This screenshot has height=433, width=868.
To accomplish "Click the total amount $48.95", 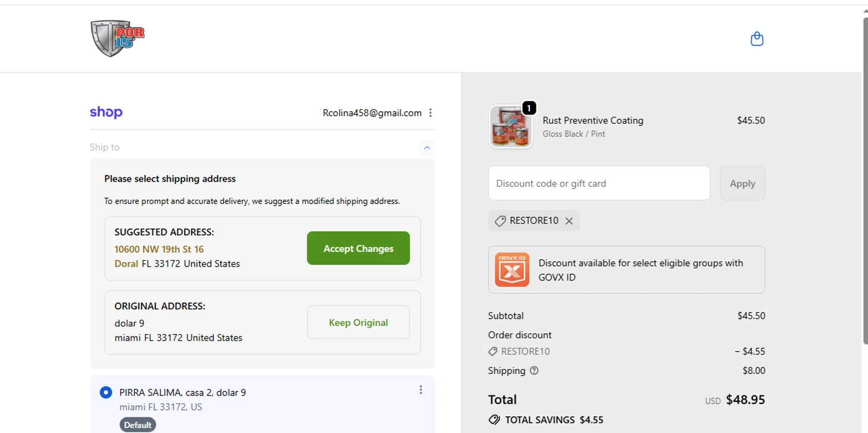I will pos(745,399).
